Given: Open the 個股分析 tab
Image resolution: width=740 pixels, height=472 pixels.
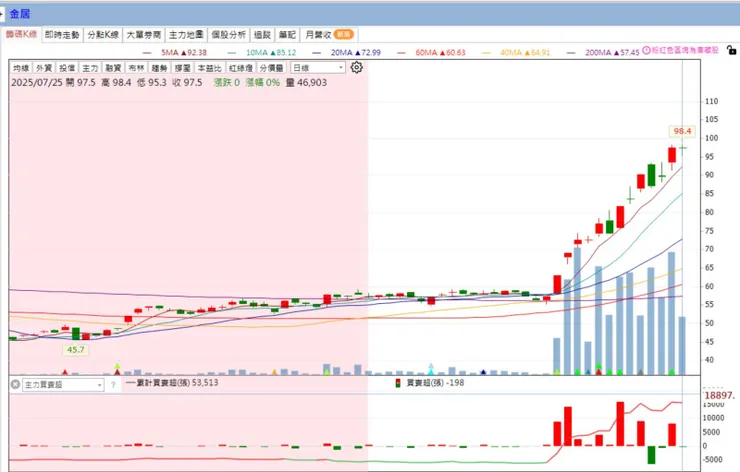Looking at the screenshot, I should click(x=228, y=34).
